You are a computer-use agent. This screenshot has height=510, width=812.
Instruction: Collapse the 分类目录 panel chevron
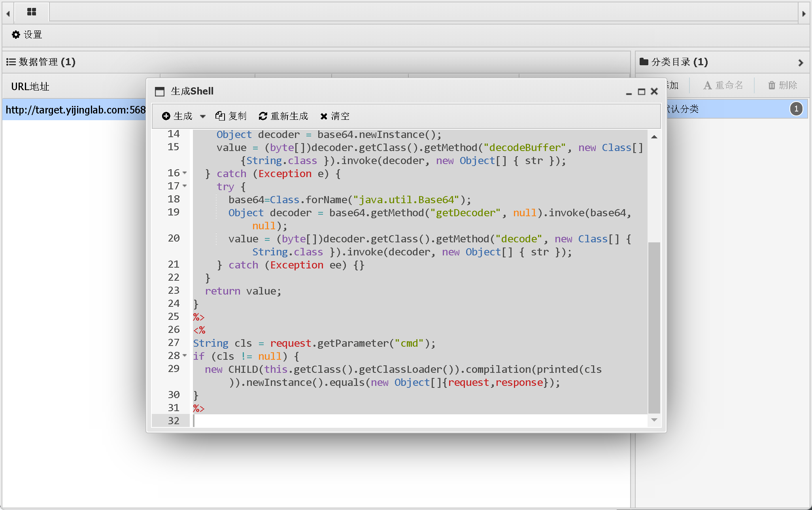(801, 62)
